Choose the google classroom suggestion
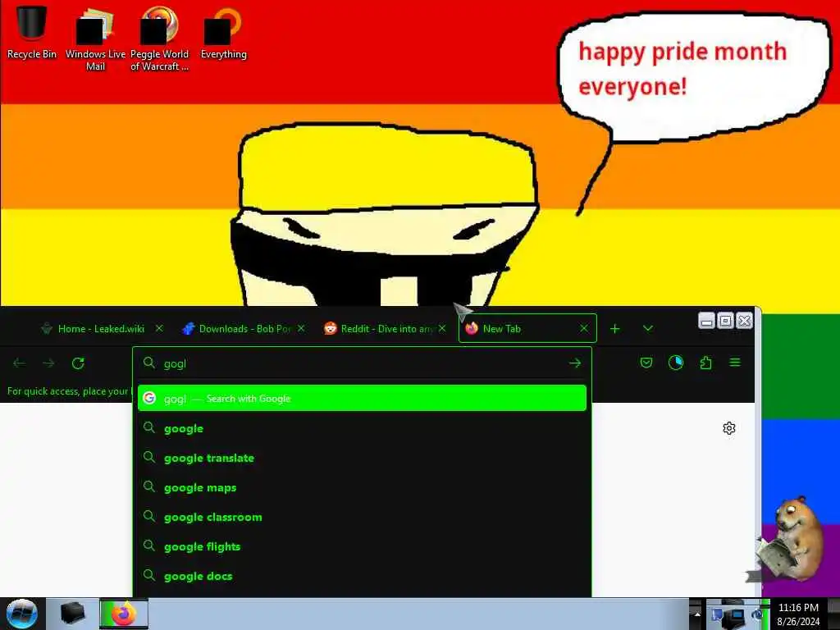This screenshot has width=840, height=630. [362, 517]
